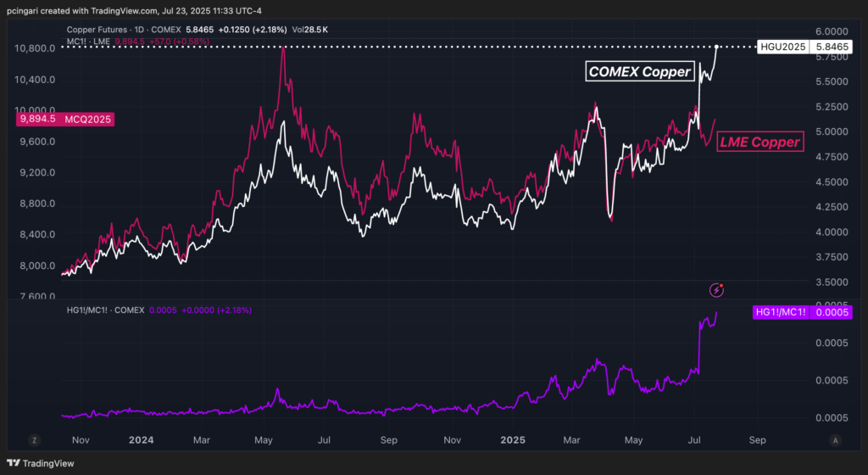Click the TradingView logo at bottom left
Screen dimensions: 868x475
point(41,463)
